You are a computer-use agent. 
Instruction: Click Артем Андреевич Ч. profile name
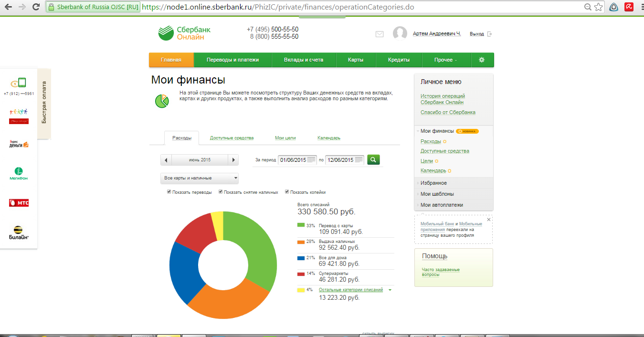437,34
